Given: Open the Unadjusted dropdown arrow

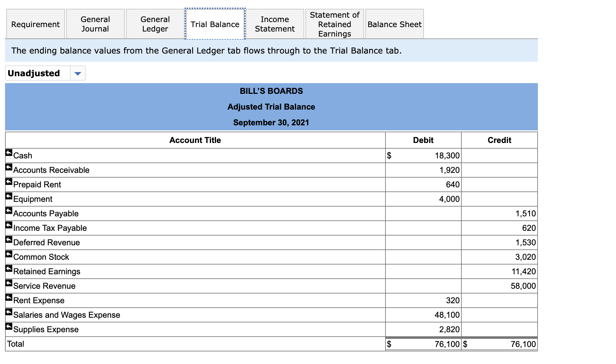Looking at the screenshot, I should pyautogui.click(x=77, y=73).
